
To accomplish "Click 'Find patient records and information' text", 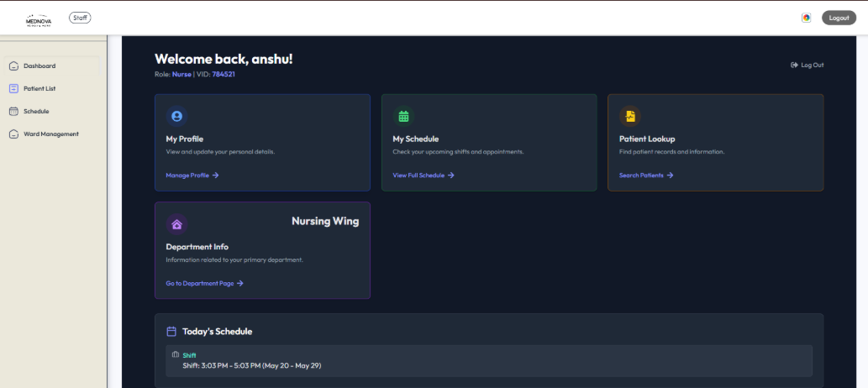I will click(672, 152).
